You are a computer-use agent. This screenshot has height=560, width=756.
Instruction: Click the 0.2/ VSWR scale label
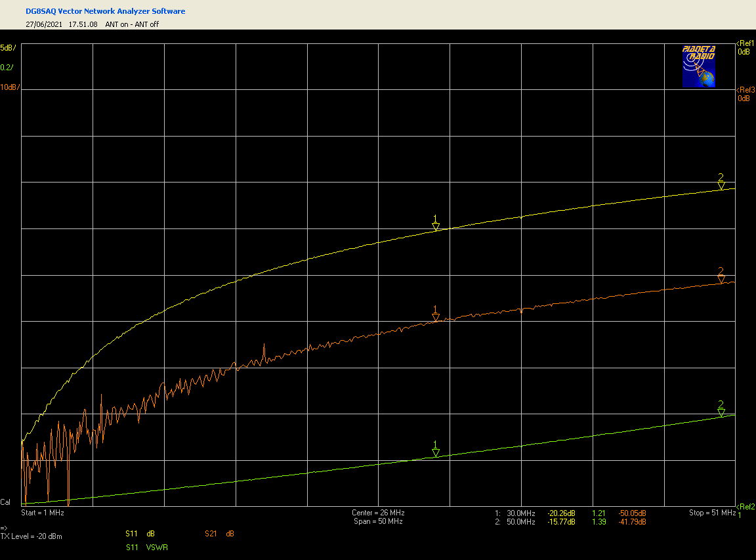click(7, 68)
